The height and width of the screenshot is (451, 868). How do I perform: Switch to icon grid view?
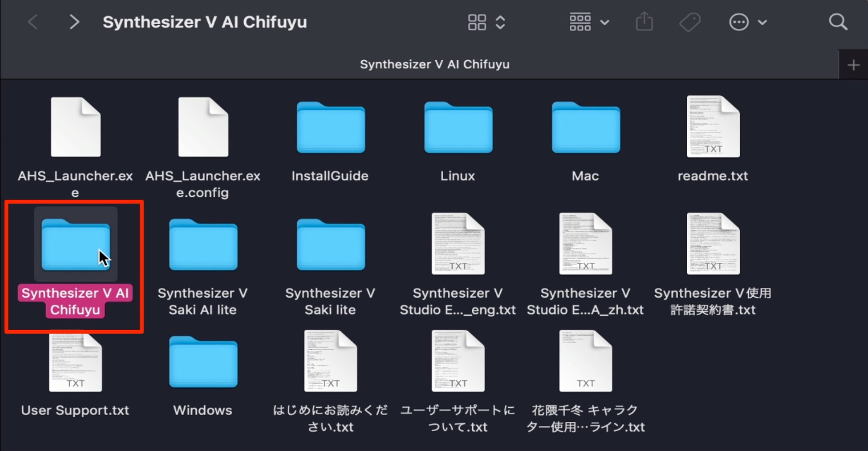tap(477, 23)
